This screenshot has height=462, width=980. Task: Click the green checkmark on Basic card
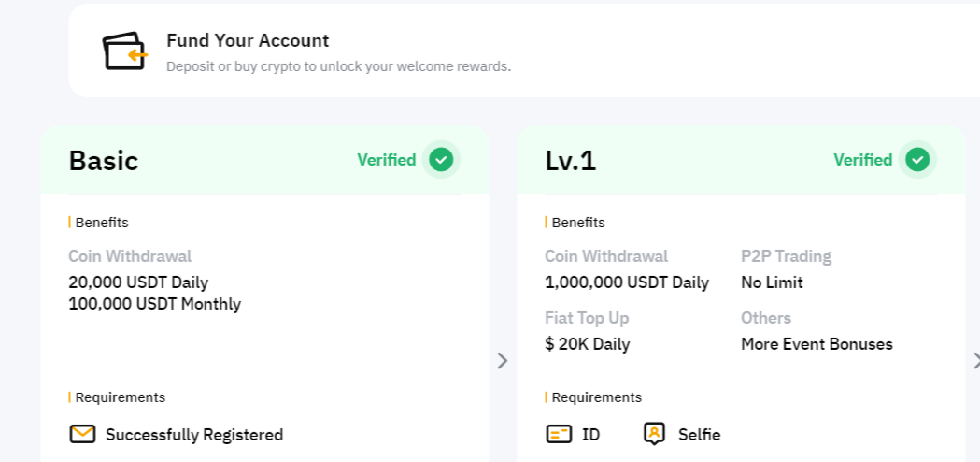click(x=441, y=160)
